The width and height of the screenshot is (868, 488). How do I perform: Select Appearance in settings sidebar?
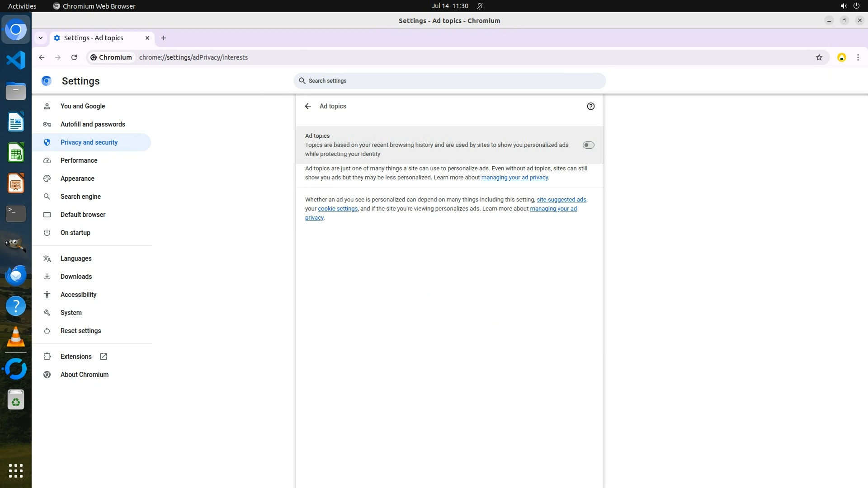(77, 178)
